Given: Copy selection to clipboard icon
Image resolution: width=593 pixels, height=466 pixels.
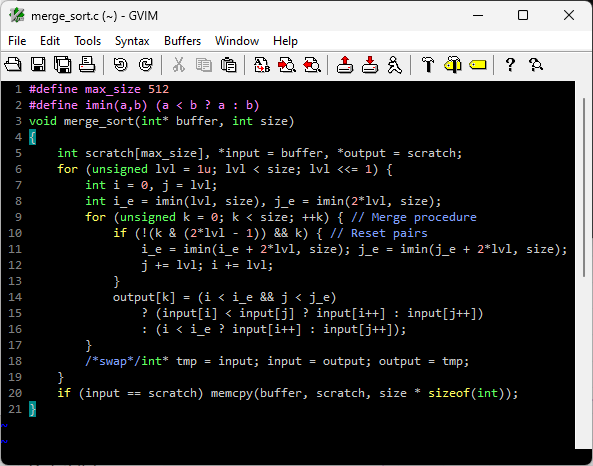Looking at the screenshot, I should [203, 64].
